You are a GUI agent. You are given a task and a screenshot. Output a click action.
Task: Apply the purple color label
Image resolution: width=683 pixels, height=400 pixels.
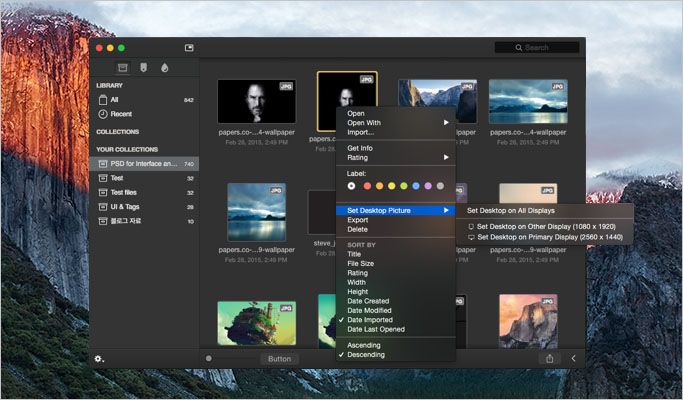pos(428,186)
